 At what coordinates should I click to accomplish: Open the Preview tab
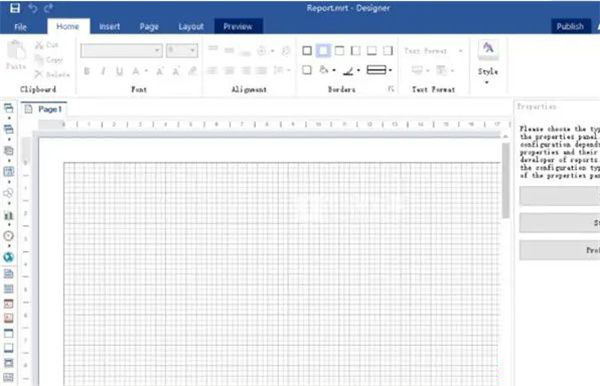[x=238, y=26]
